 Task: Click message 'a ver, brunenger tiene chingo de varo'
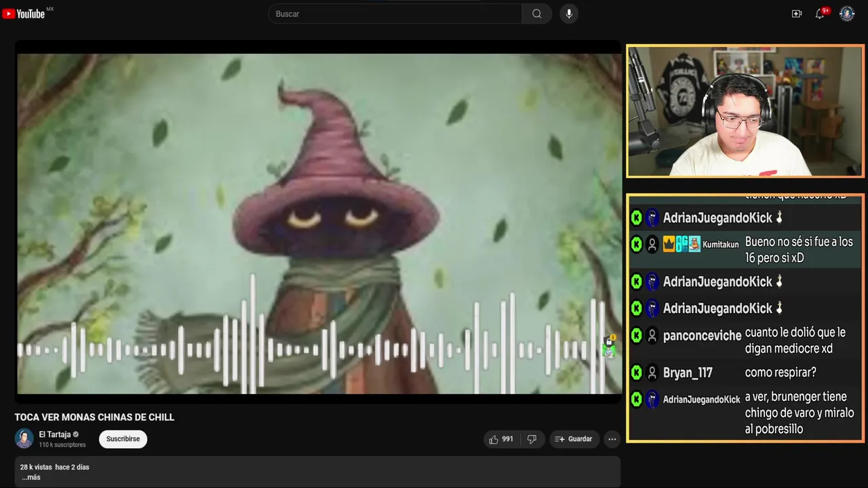point(800,413)
